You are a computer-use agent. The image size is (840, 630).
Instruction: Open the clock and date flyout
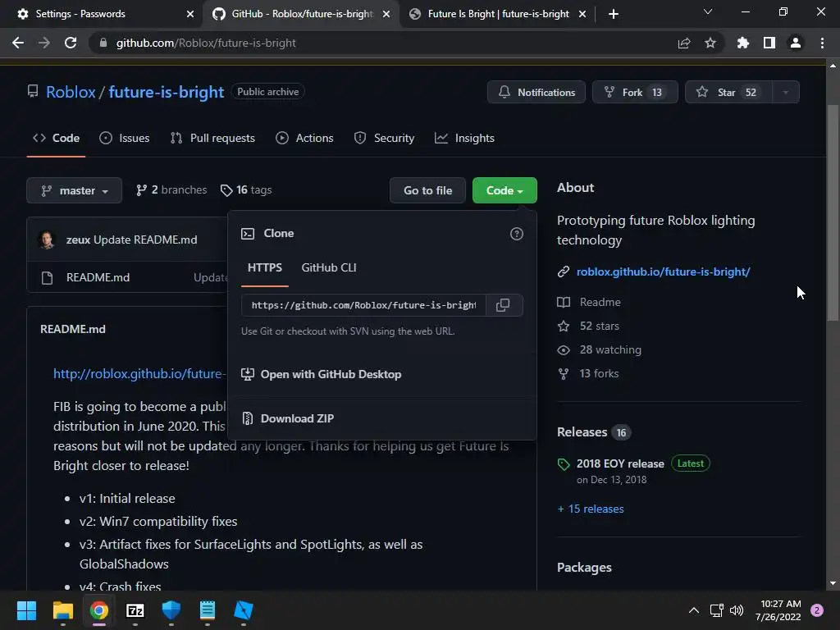[778, 610]
